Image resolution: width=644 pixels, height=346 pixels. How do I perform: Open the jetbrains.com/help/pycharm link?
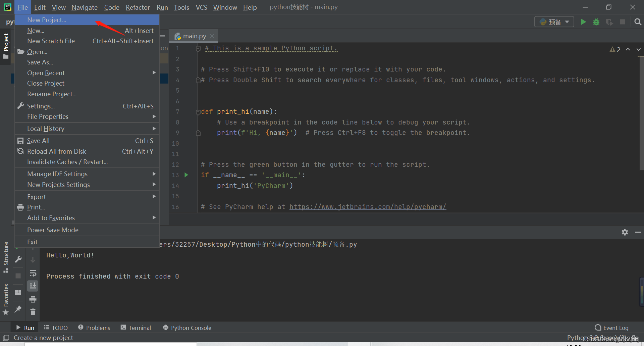(368, 207)
